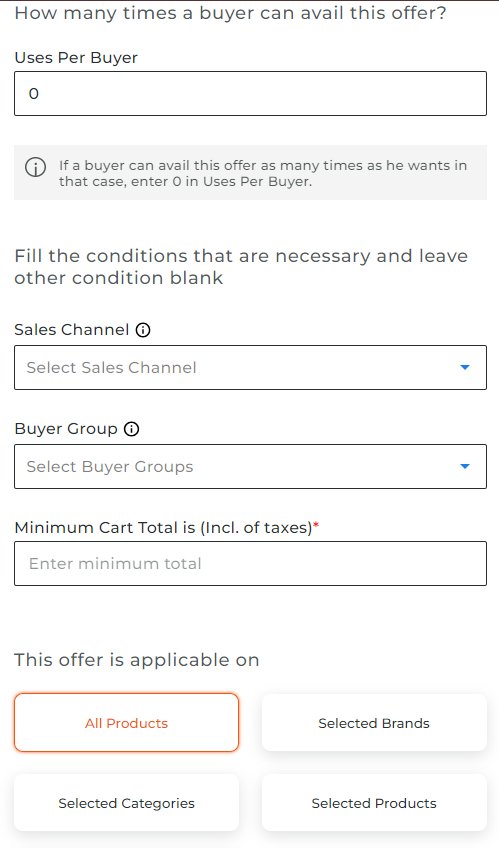The height and width of the screenshot is (848, 499).
Task: Expand the Sales Channel dropdown arrow
Action: [x=464, y=368]
